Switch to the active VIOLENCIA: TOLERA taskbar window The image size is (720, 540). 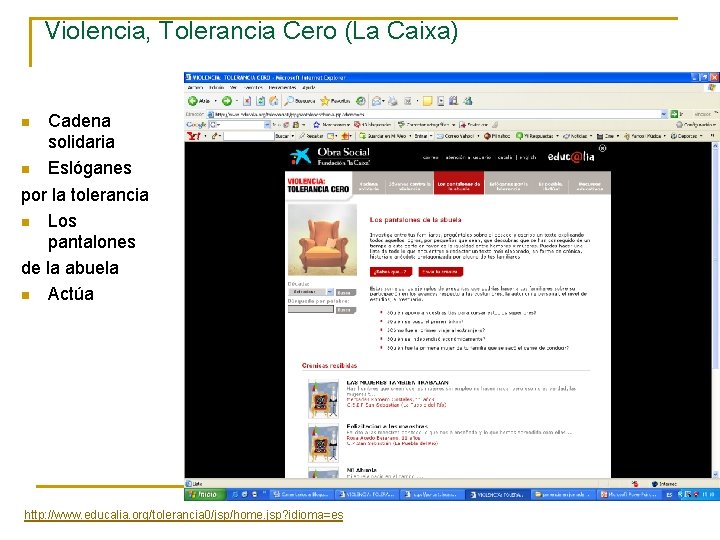point(499,495)
